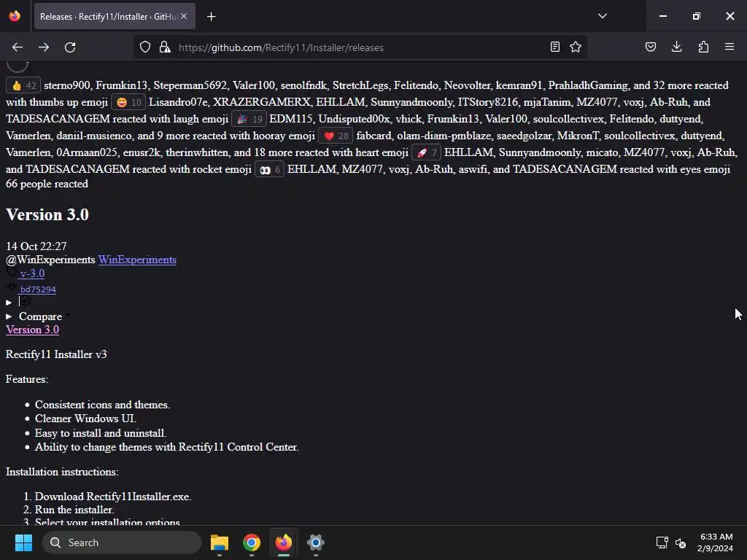This screenshot has height=560, width=747.
Task: React with rocket emoji 7
Action: tap(426, 153)
